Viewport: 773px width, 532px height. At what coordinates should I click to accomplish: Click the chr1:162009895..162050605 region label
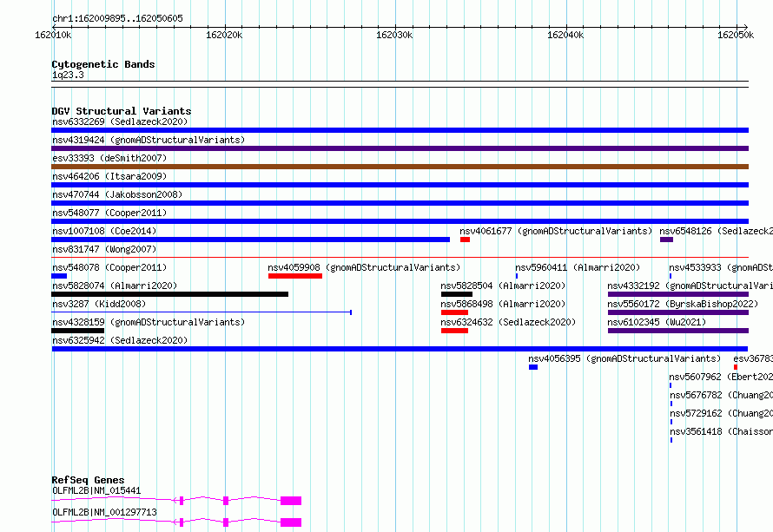[117, 18]
